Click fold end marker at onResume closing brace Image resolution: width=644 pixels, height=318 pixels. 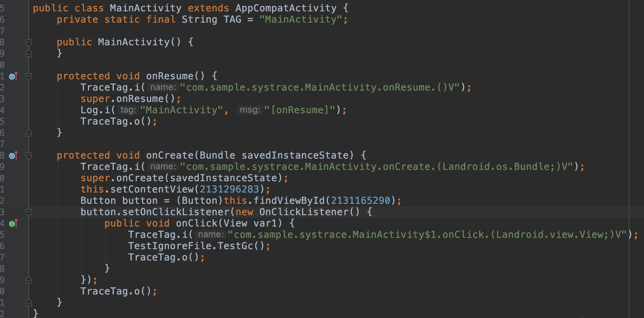[x=29, y=133]
